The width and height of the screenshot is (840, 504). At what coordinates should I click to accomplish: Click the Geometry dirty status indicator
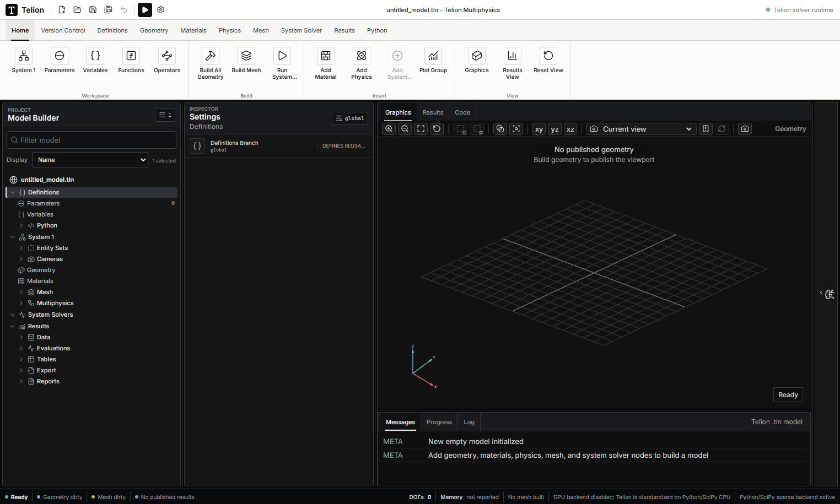(x=60, y=497)
